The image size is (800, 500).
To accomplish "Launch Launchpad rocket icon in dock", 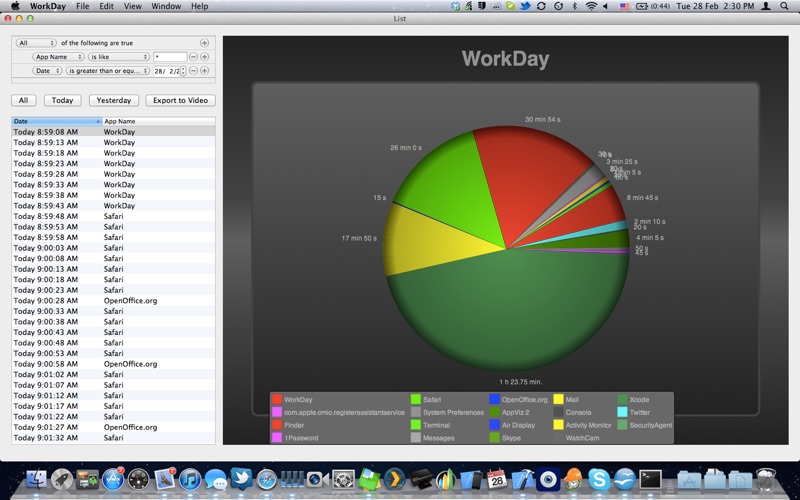I will click(x=62, y=479).
